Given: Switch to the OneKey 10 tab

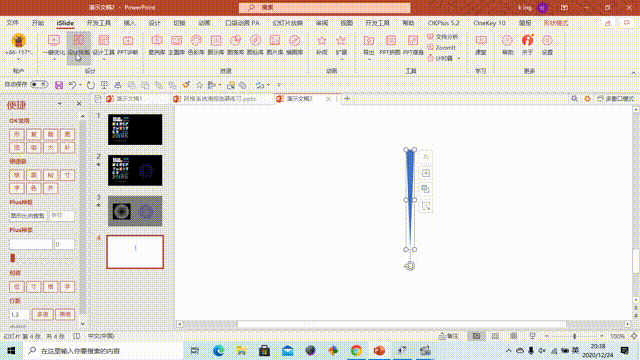Looking at the screenshot, I should point(489,23).
